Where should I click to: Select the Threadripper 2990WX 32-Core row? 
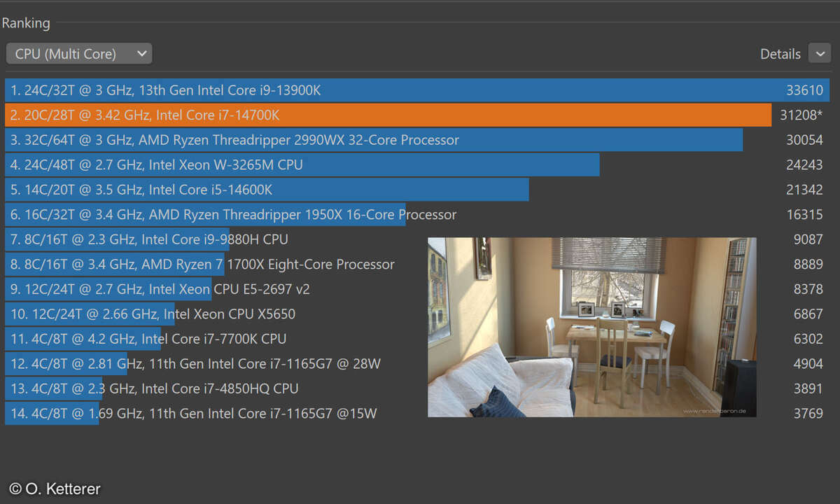point(417,140)
